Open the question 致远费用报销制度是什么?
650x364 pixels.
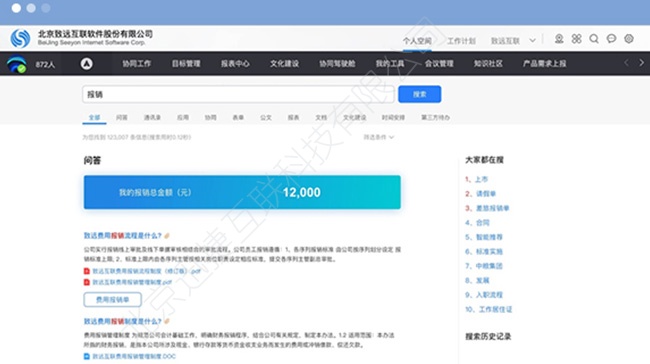122,321
